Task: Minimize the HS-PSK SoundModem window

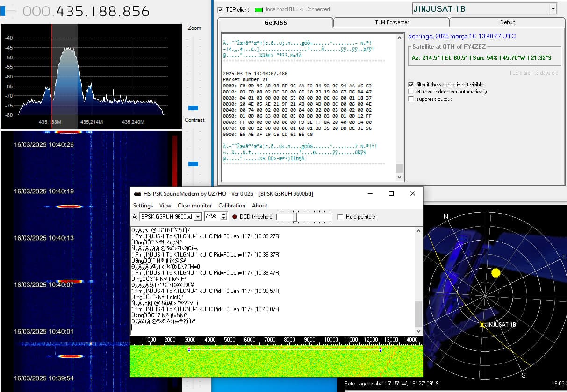Action: (x=370, y=193)
